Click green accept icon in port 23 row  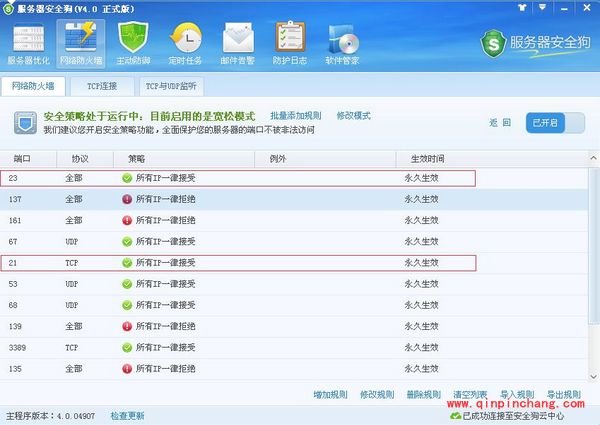pos(127,178)
